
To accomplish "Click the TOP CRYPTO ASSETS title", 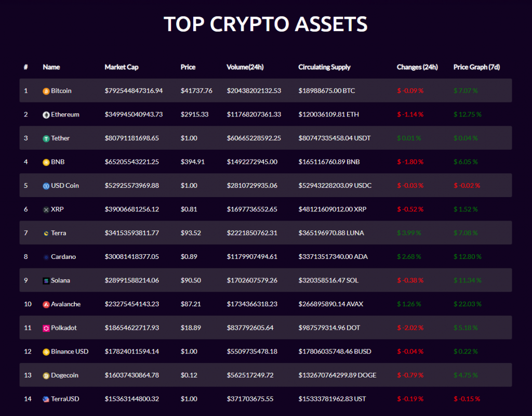I will click(265, 24).
